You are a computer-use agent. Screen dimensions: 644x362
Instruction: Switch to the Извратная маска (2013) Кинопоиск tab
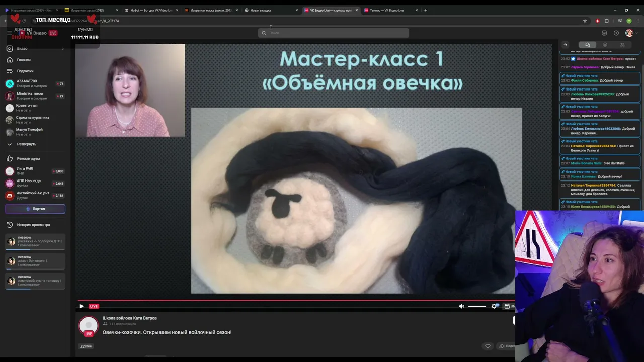(31, 10)
